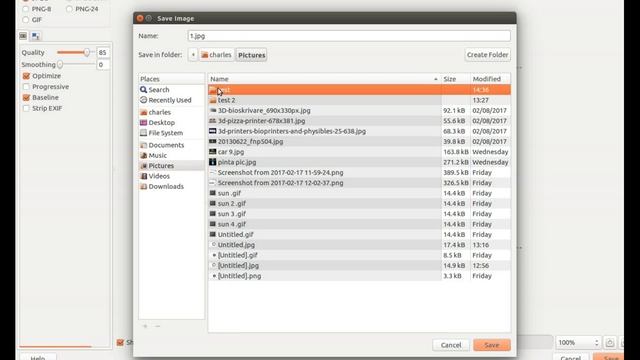The image size is (640, 360).
Task: Click the second preview mode icon above Quality
Action: coord(36,36)
